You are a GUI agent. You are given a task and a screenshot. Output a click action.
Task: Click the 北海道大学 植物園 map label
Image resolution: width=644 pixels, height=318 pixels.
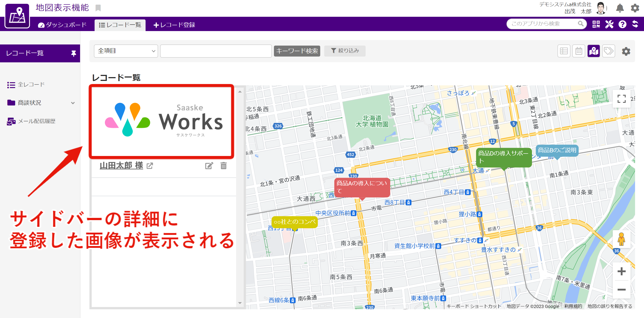pyautogui.click(x=372, y=121)
